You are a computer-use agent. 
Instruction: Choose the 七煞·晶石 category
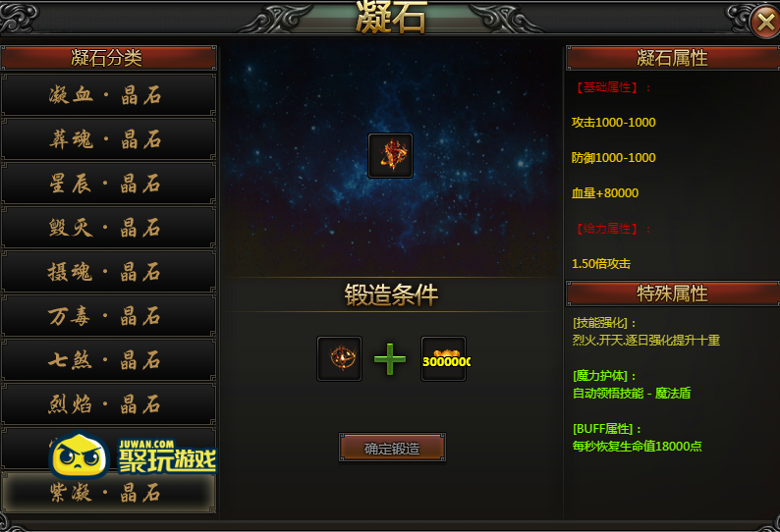tap(108, 360)
